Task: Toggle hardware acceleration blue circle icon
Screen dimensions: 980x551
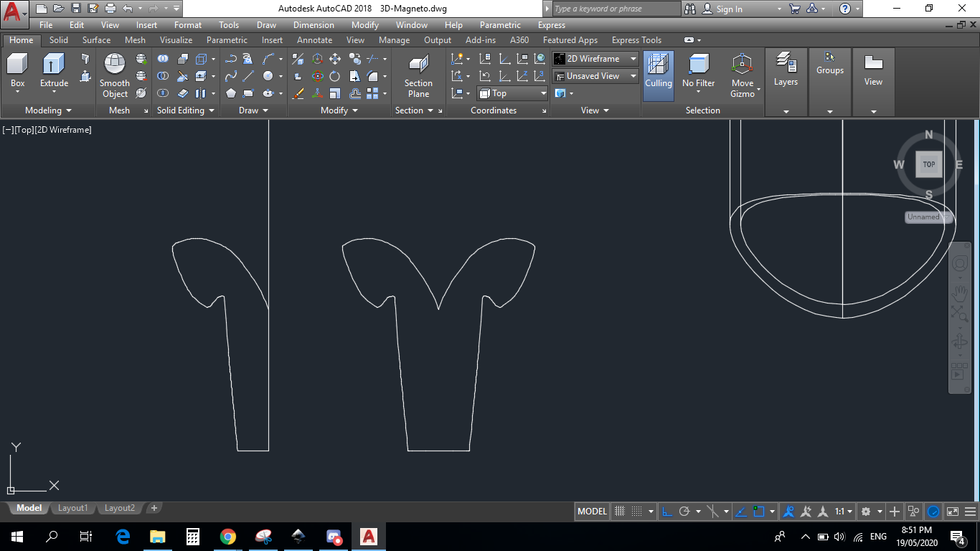Action: pyautogui.click(x=933, y=512)
